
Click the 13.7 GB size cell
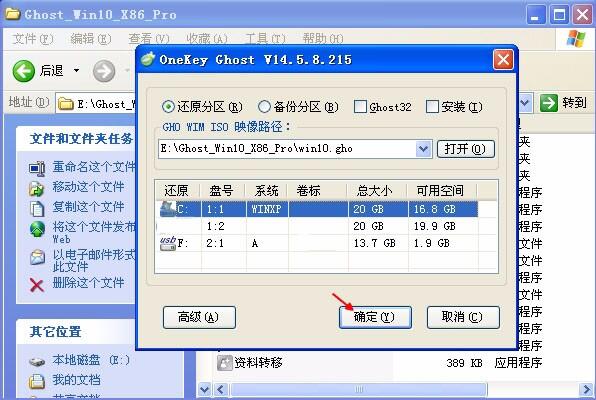(x=374, y=243)
